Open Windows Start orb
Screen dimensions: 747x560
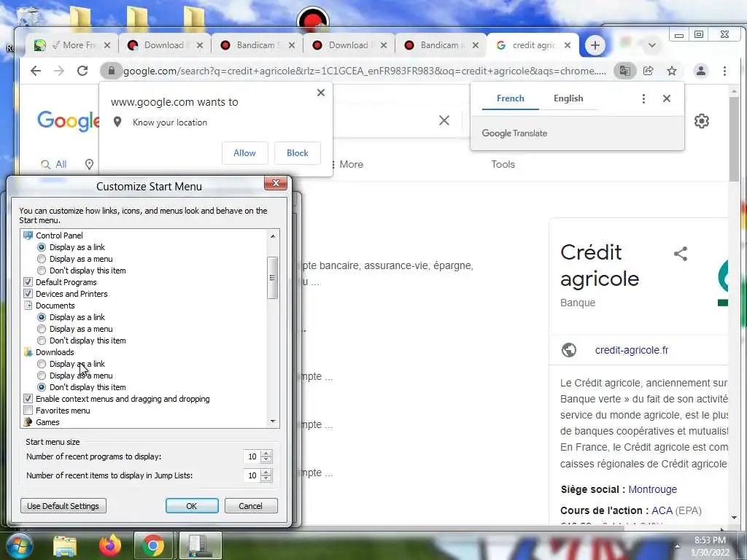(18, 545)
